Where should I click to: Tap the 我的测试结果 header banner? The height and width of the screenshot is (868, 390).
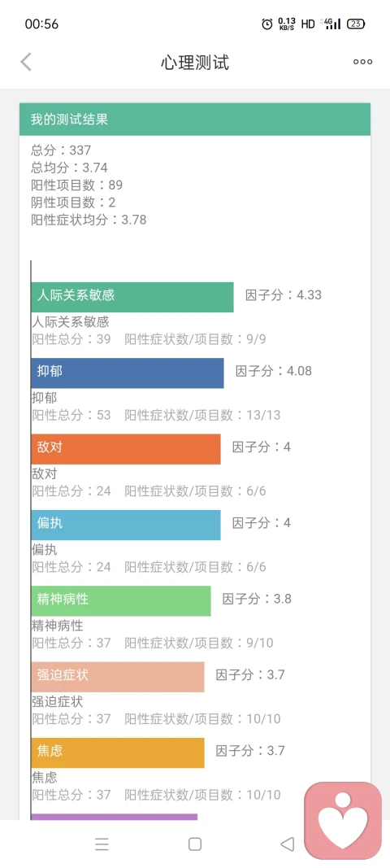coord(195,119)
